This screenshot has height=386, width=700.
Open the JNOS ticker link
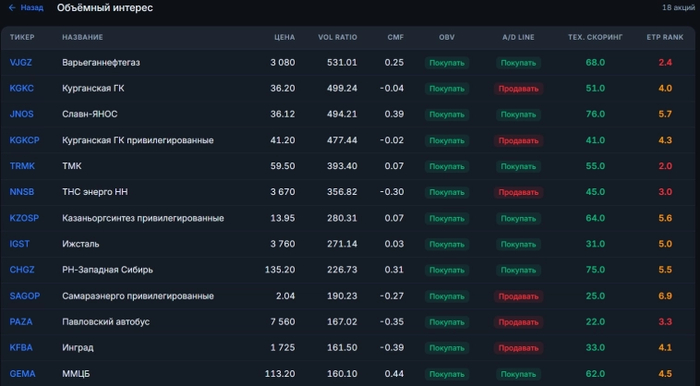click(21, 114)
